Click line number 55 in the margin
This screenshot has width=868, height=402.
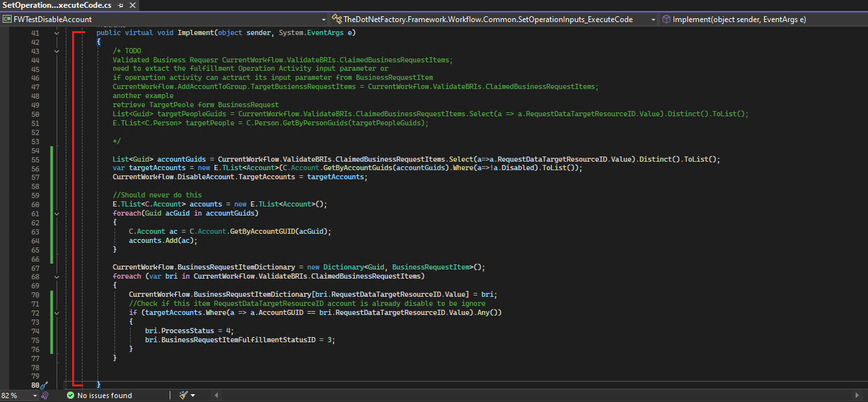35,158
